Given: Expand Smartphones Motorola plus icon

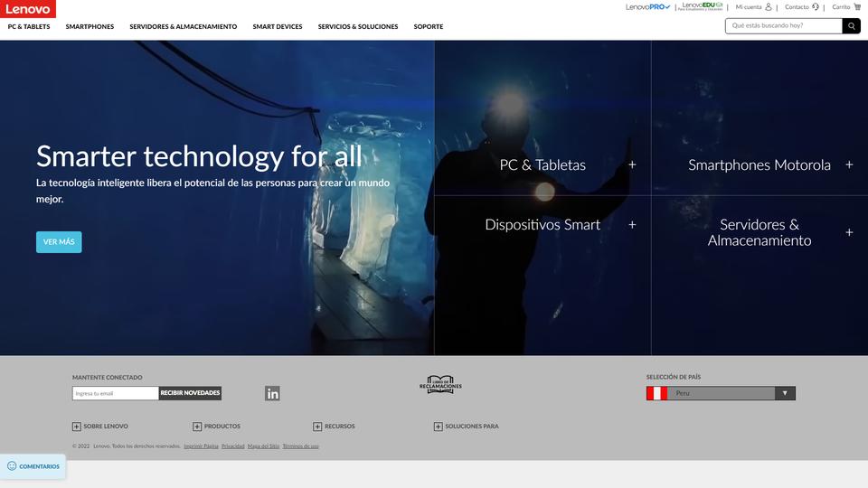Looking at the screenshot, I should tap(849, 164).
